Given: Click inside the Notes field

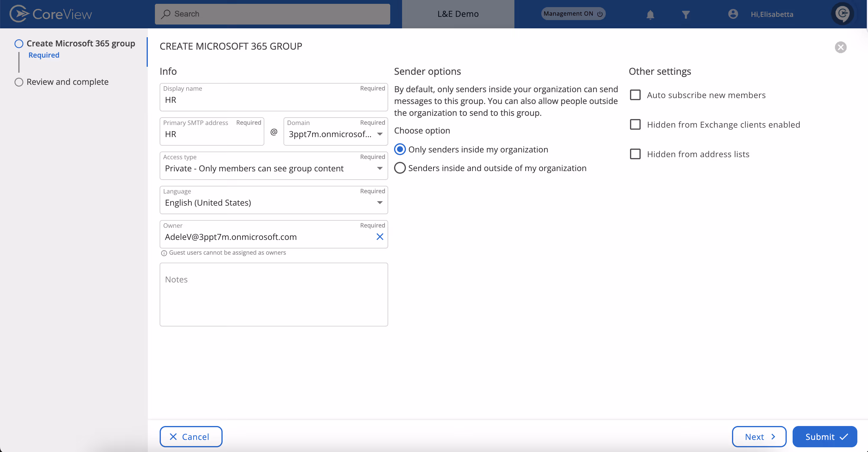Looking at the screenshot, I should (273, 295).
